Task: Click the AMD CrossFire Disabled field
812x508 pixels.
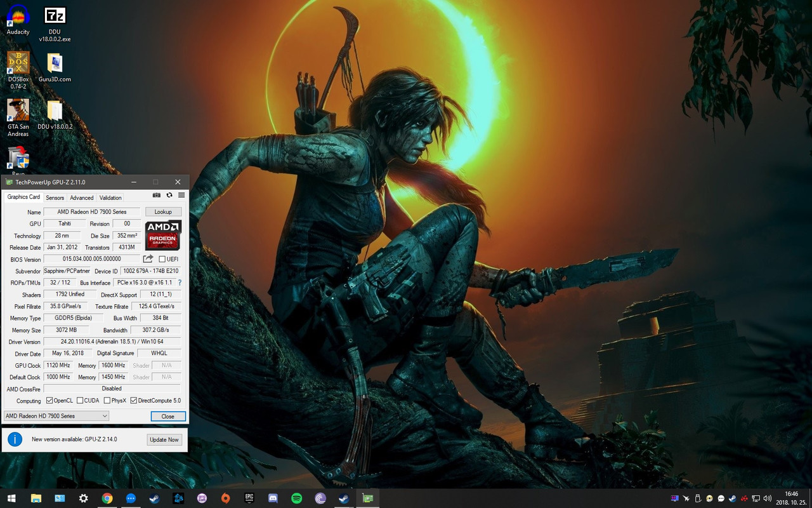Action: 112,389
